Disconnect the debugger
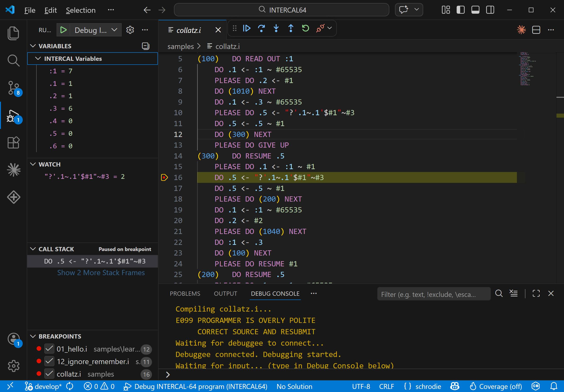 tap(320, 28)
